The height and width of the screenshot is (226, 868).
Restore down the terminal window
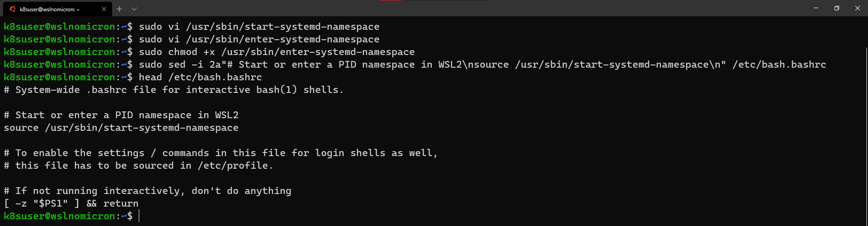point(837,8)
